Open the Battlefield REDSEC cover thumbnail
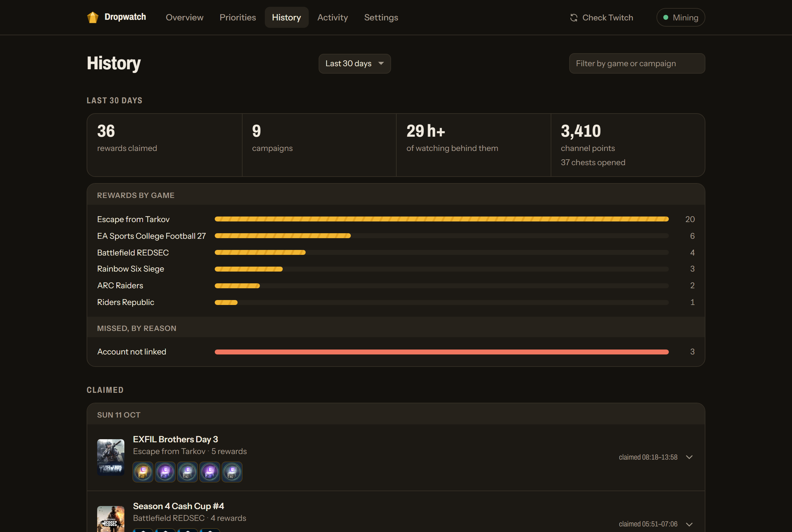This screenshot has height=532, width=792. (111, 519)
